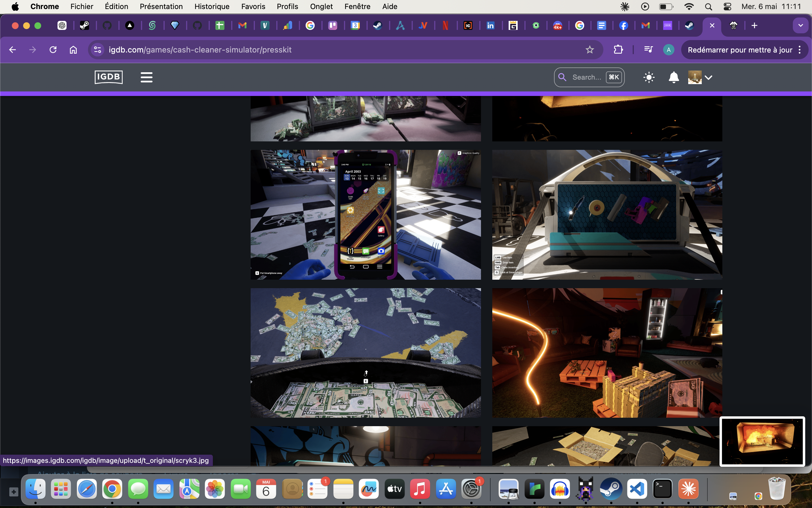The image size is (812, 508).
Task: Open the orange neon lounge screenshot
Action: 607,353
